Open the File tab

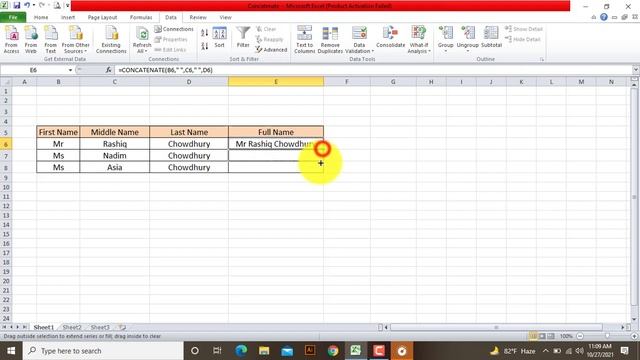[13, 17]
